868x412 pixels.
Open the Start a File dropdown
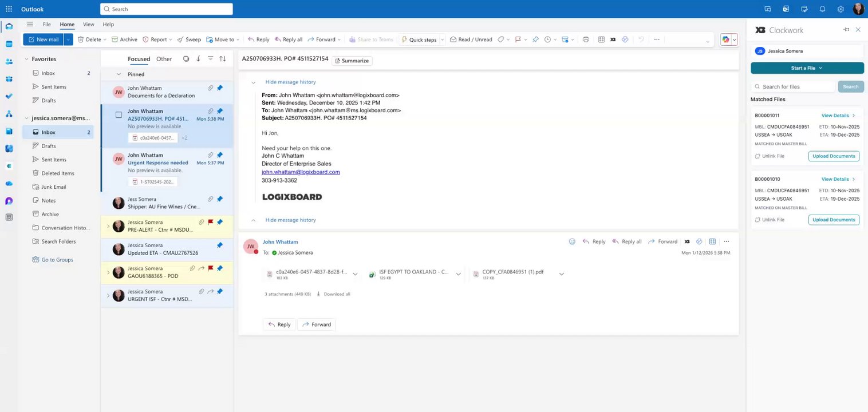[807, 68]
